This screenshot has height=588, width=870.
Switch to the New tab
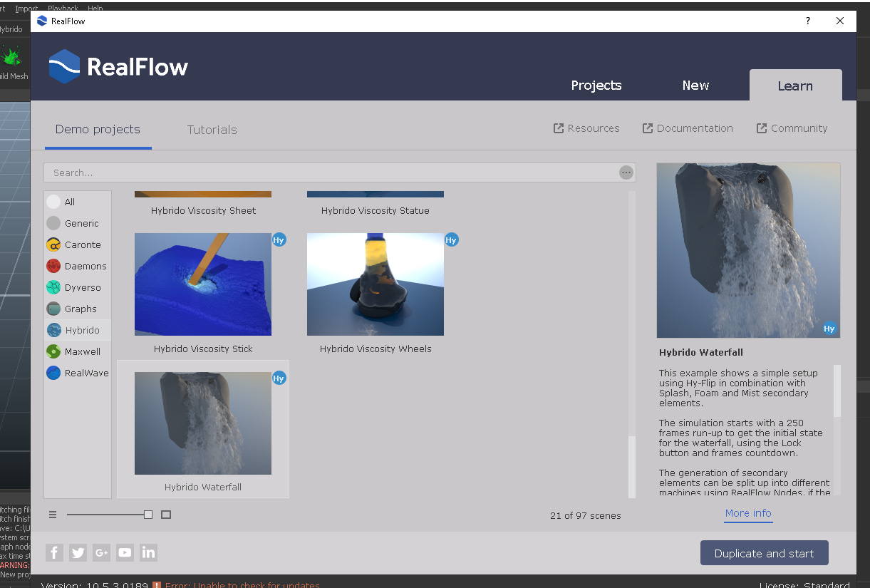pos(695,86)
